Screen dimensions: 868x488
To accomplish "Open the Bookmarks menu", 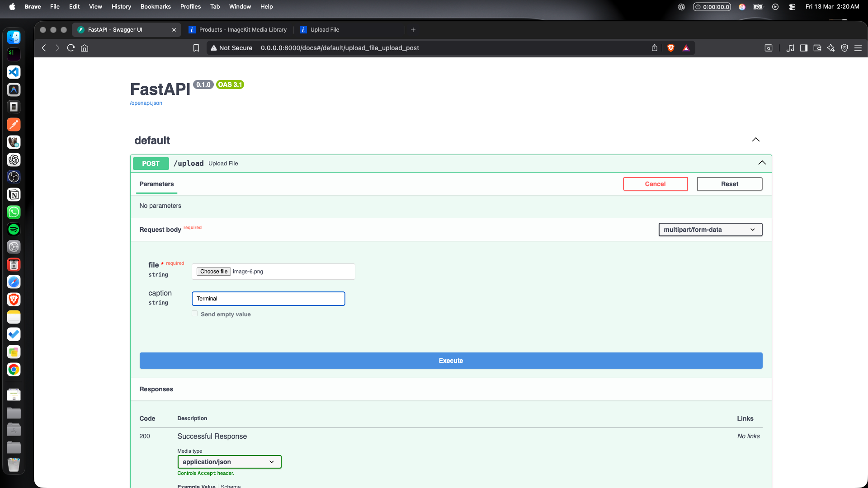I will pos(156,7).
